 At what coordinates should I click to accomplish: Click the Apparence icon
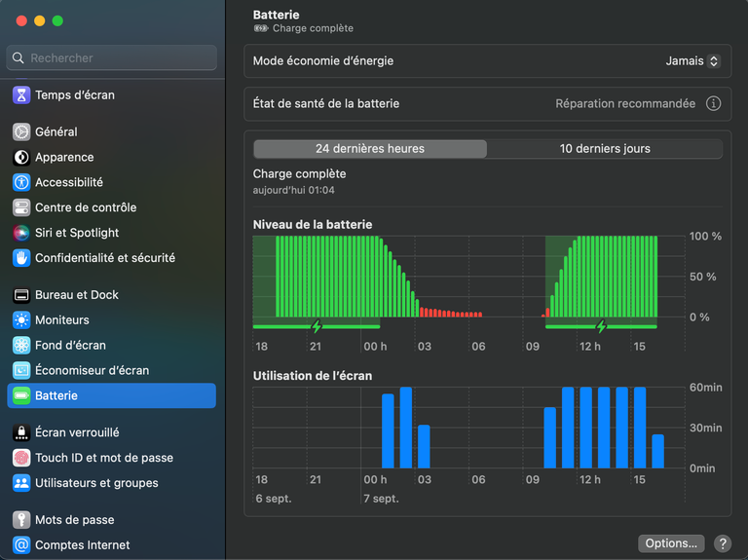click(21, 157)
